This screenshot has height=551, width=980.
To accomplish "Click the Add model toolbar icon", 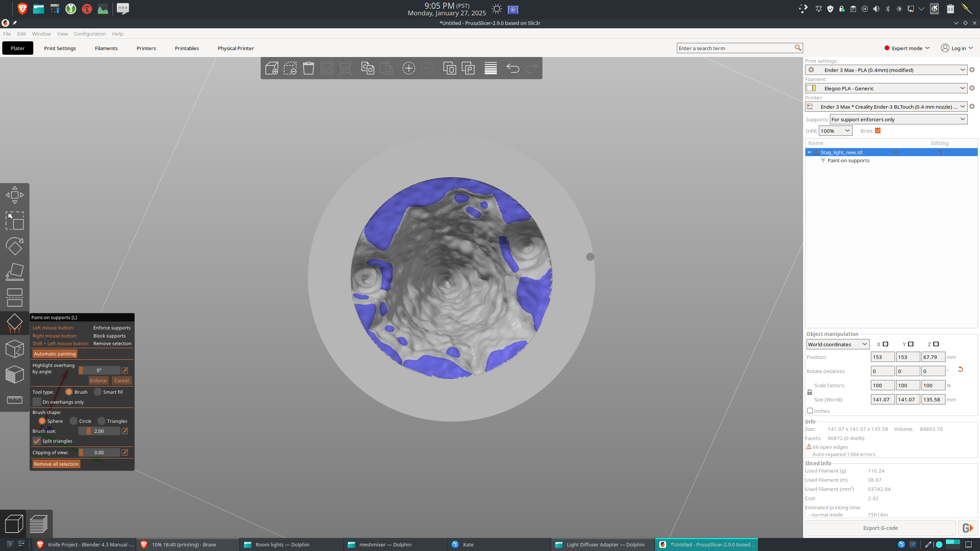I will [x=271, y=68].
